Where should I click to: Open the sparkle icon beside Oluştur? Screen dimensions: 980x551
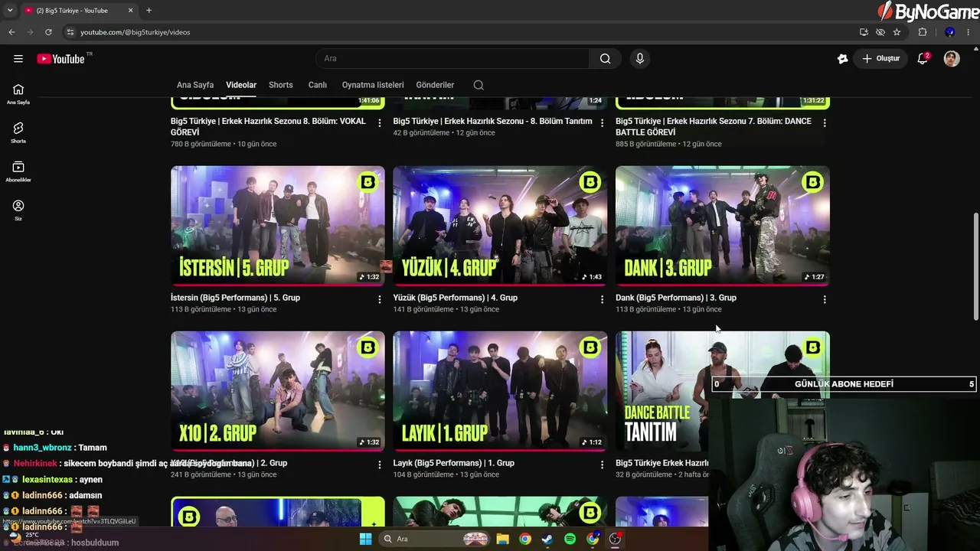click(843, 59)
